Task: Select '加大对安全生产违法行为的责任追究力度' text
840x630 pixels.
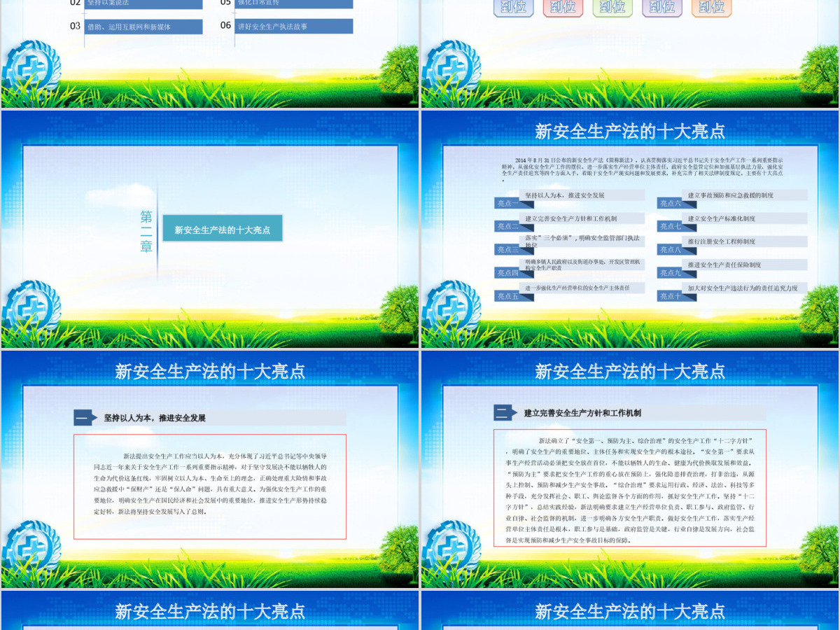Action: tap(743, 288)
